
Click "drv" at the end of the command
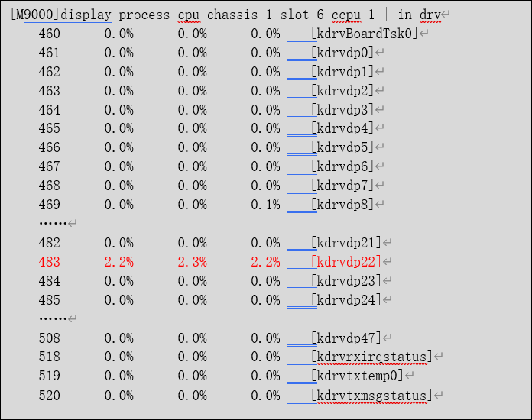(430, 15)
